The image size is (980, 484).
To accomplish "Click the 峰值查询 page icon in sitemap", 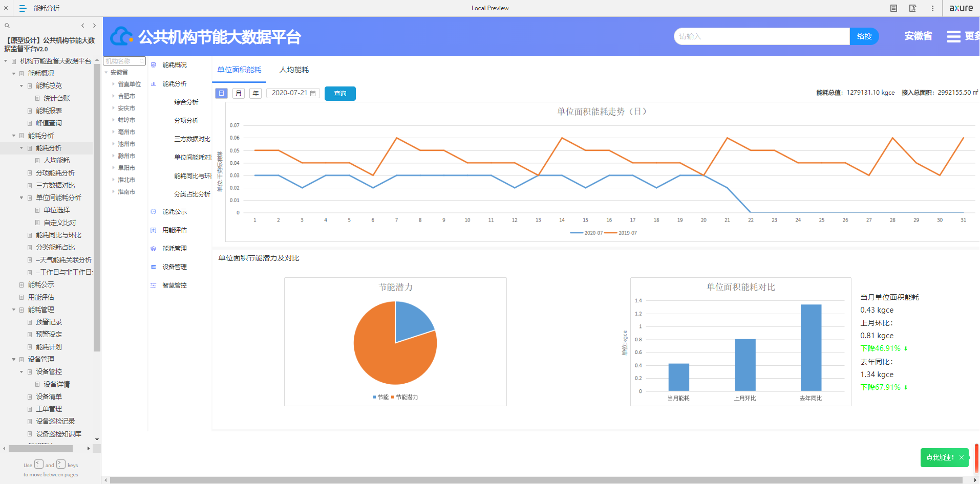I will tap(30, 123).
